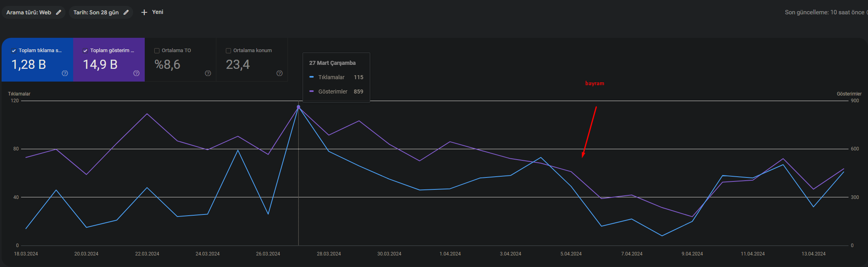Image resolution: width=868 pixels, height=267 pixels.
Task: Open help icon on Toplam gösterim card
Action: tap(136, 73)
